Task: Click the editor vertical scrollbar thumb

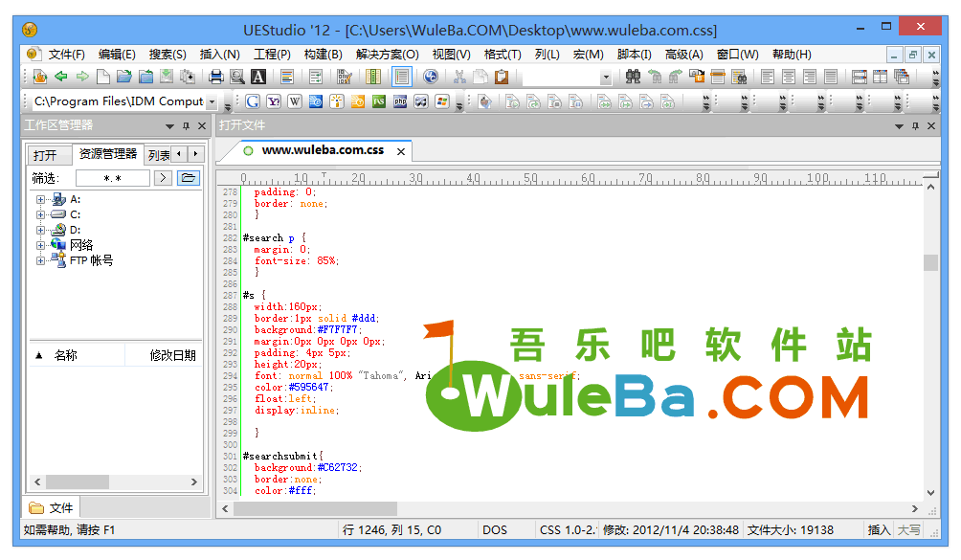Action: pyautogui.click(x=930, y=262)
